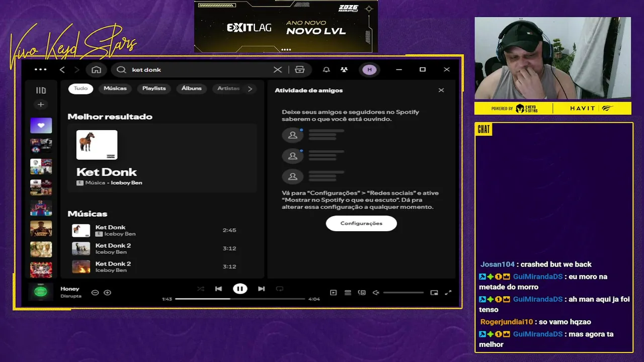Play "Ket Donk" song row at 2:45
Viewport: 644px width, 362px height.
pos(162,230)
